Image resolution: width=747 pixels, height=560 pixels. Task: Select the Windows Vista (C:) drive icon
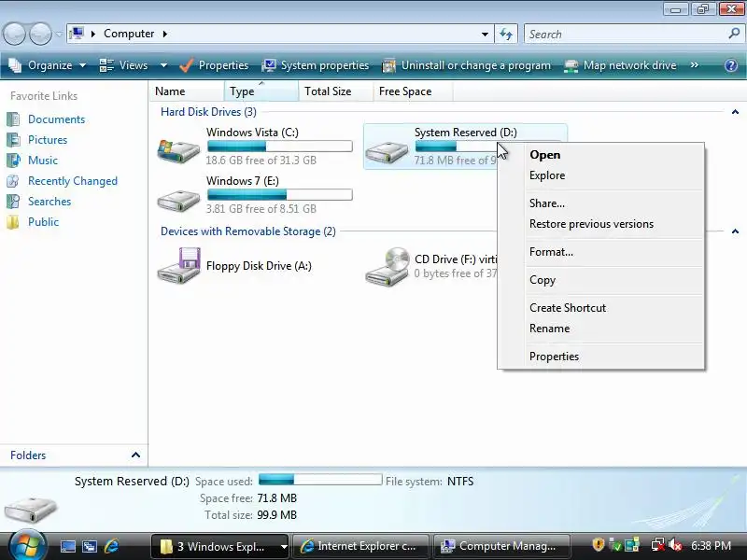click(178, 150)
